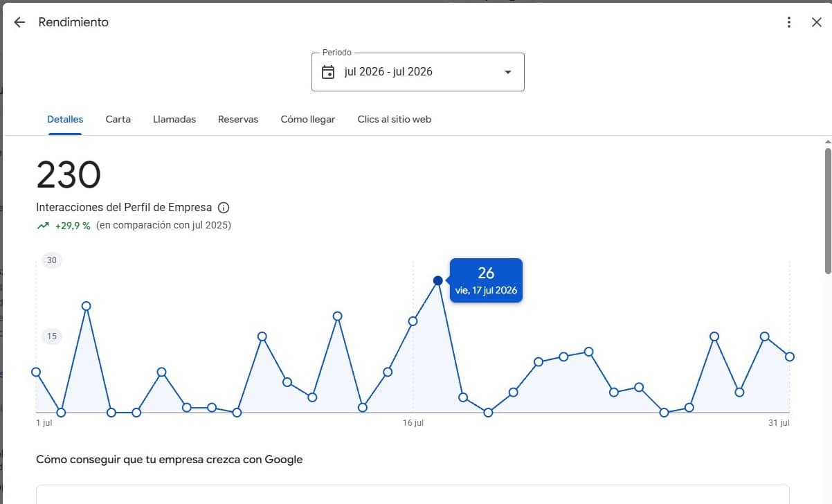
Task: Go back using the arrow icon
Action: point(19,22)
